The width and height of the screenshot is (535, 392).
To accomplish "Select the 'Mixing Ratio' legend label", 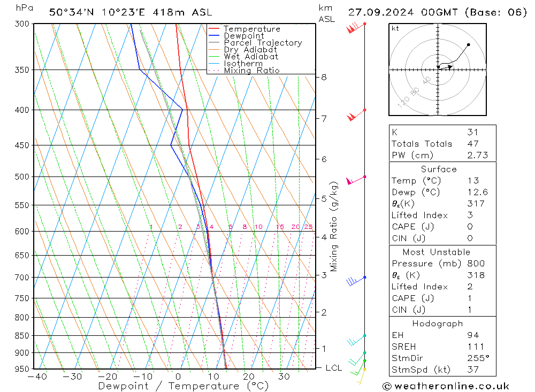I will 252,71.
